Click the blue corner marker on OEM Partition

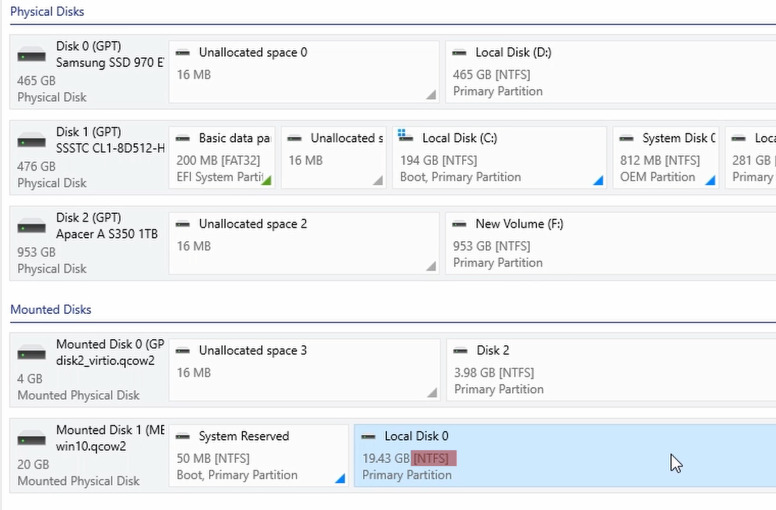(x=711, y=180)
